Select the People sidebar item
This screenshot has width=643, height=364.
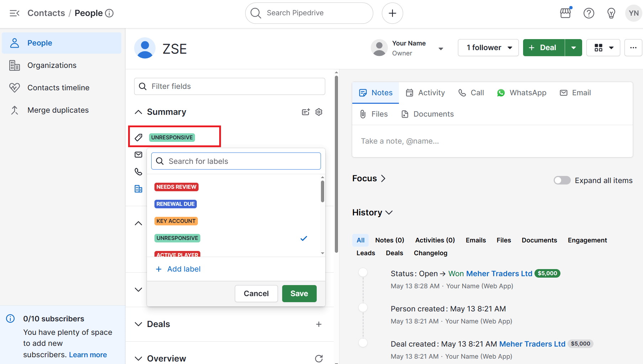tap(62, 43)
